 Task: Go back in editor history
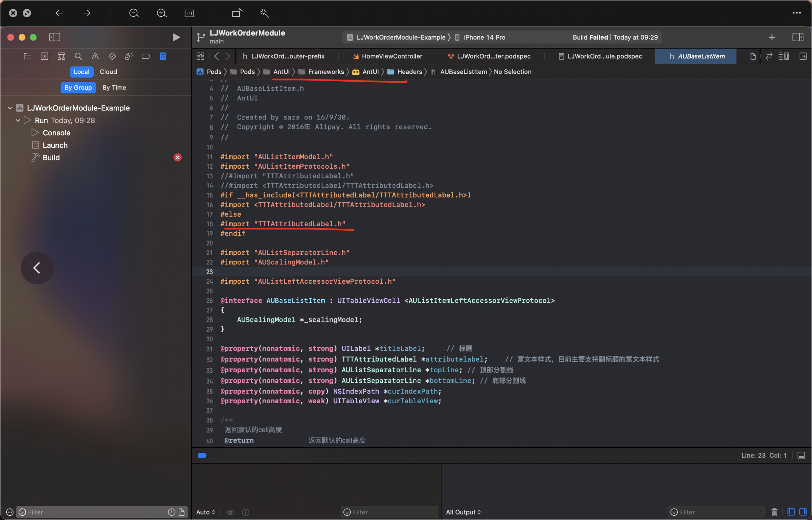[216, 56]
